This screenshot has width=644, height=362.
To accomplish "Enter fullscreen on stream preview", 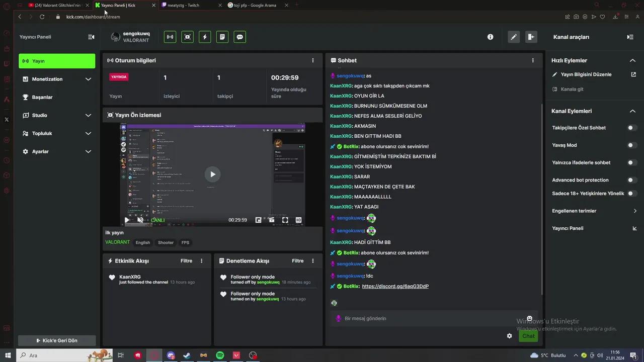I will tap(285, 220).
